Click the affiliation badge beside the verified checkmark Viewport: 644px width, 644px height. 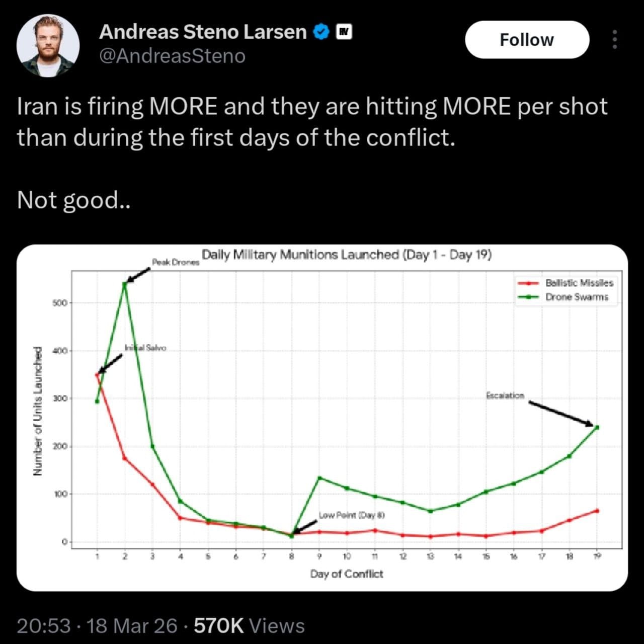tap(344, 32)
